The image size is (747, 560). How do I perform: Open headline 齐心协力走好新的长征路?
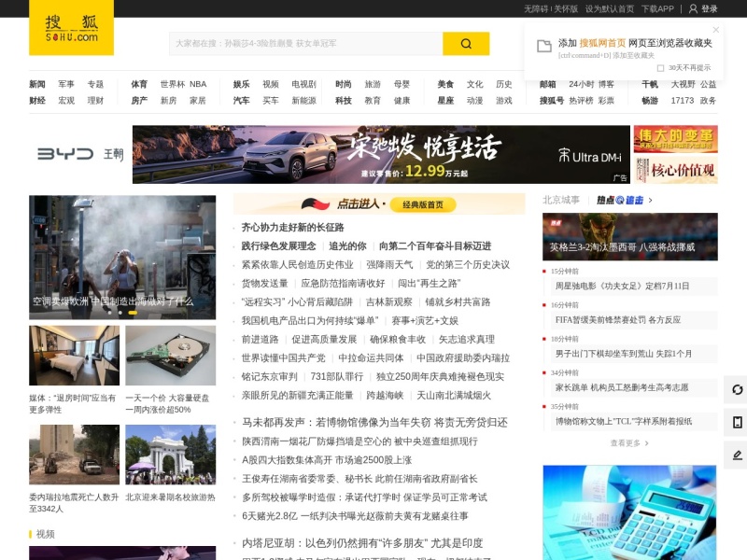292,227
